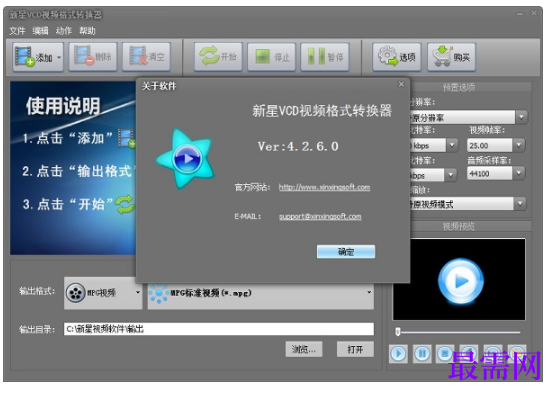Open the 文件 menu
The height and width of the screenshot is (397, 560).
17,31
